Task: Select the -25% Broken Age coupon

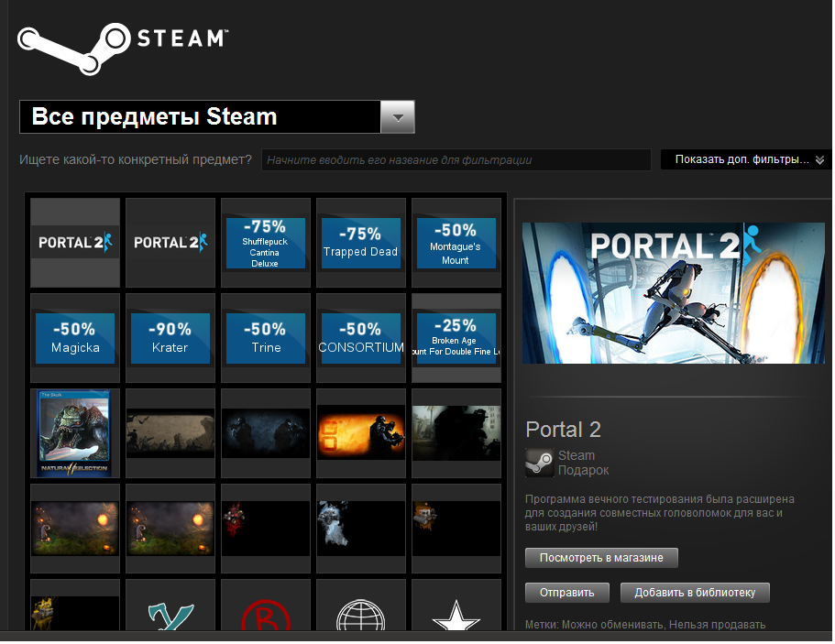Action: (x=456, y=338)
